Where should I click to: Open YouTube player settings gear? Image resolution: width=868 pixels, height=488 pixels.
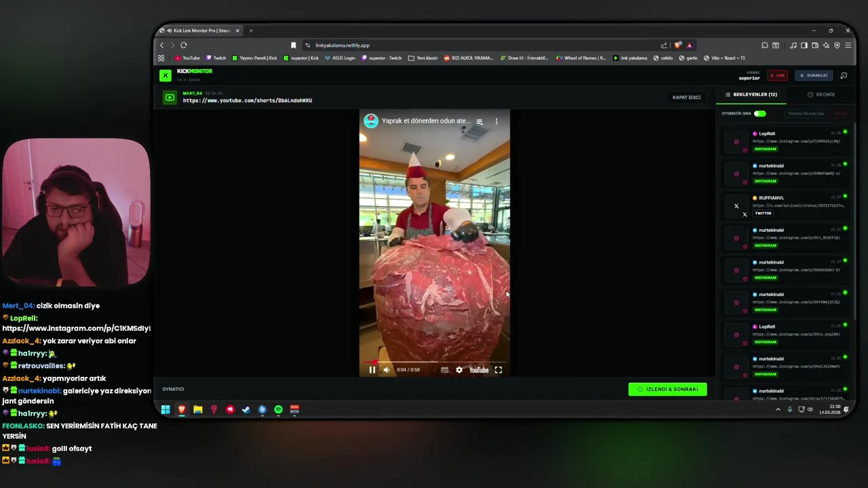click(459, 370)
